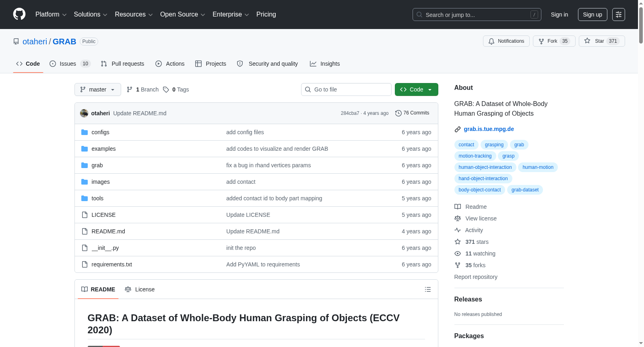Open commit message 'added contact id to body part mapping'
This screenshot has height=347, width=644.
point(274,198)
